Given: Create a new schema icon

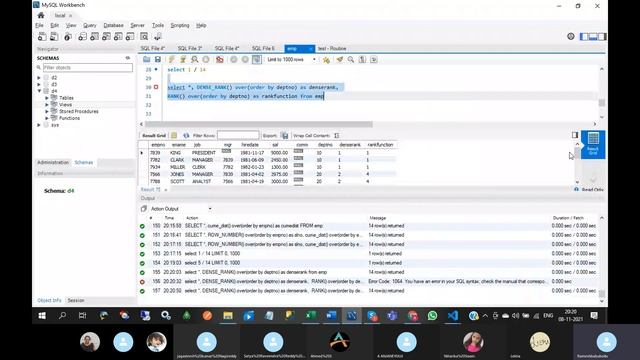Looking at the screenshot, I should point(82,37).
